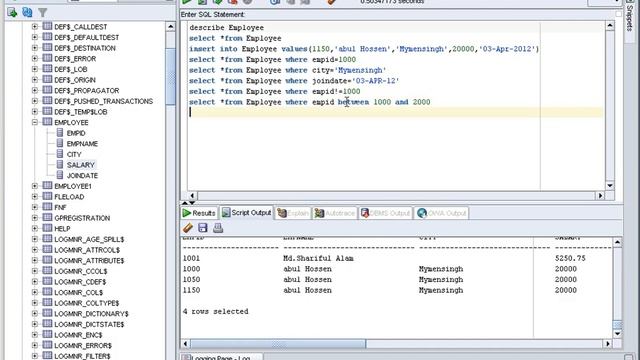Select the DEF$_TEMP$LOB table
Viewport: 640px width, 360px height.
point(80,112)
